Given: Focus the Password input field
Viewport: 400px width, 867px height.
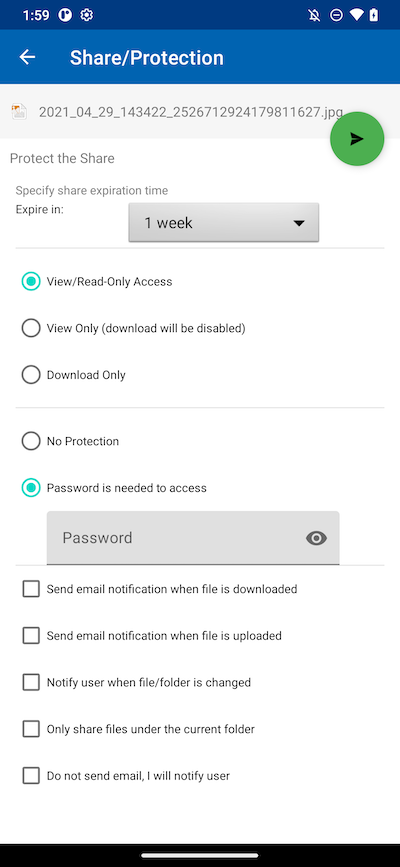Looking at the screenshot, I should pos(193,538).
